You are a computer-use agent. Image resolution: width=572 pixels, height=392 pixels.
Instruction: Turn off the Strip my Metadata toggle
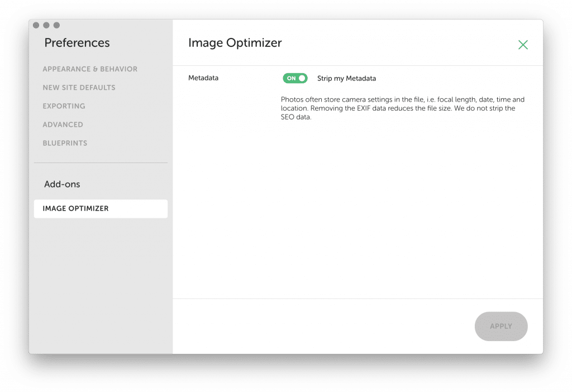point(295,78)
